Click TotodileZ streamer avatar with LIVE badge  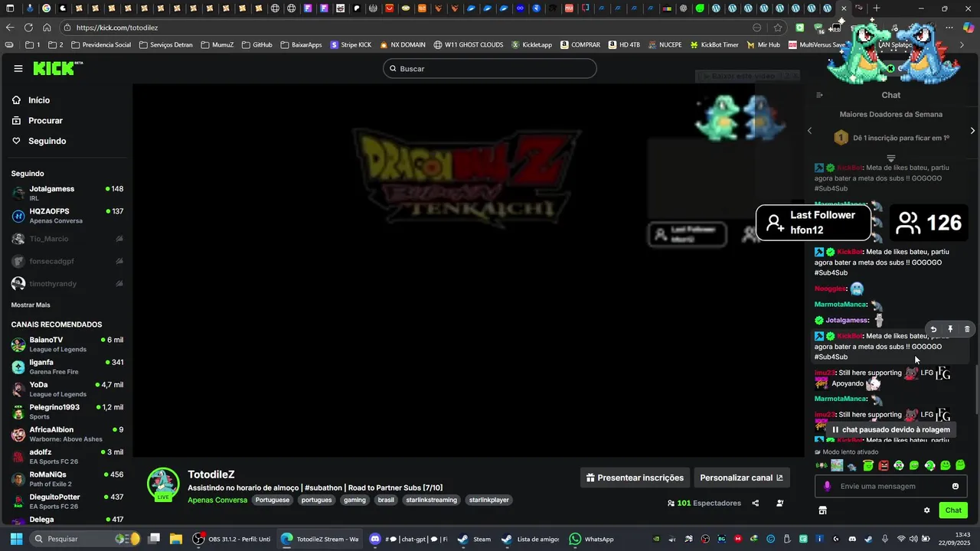coord(163,484)
